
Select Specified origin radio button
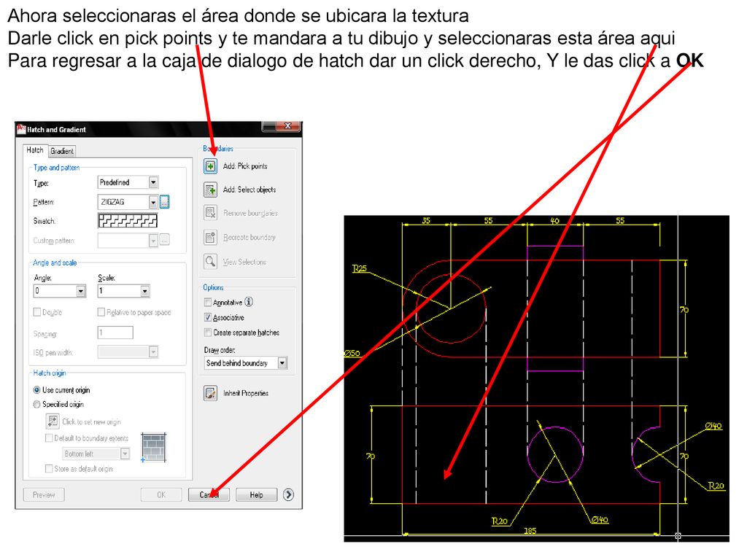tap(36, 404)
